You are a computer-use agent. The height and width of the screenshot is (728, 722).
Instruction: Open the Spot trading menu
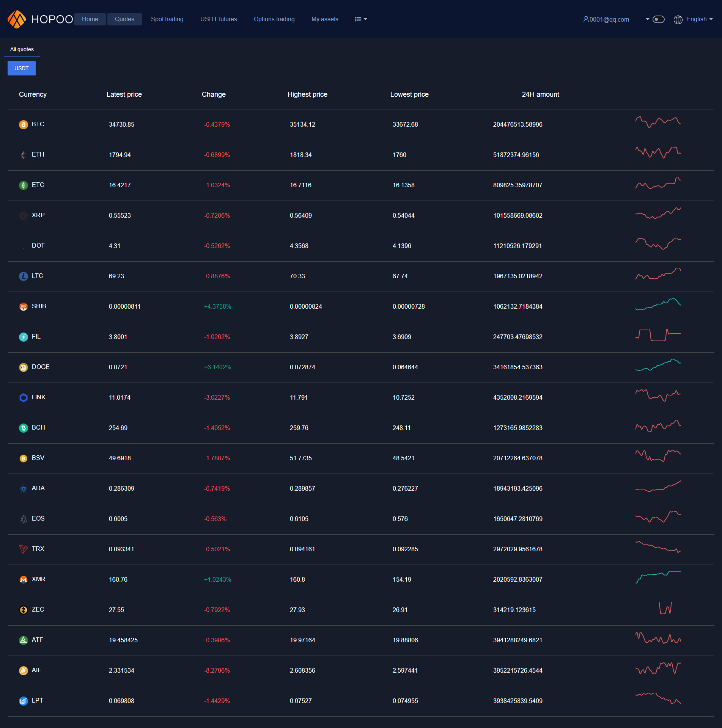click(x=167, y=19)
